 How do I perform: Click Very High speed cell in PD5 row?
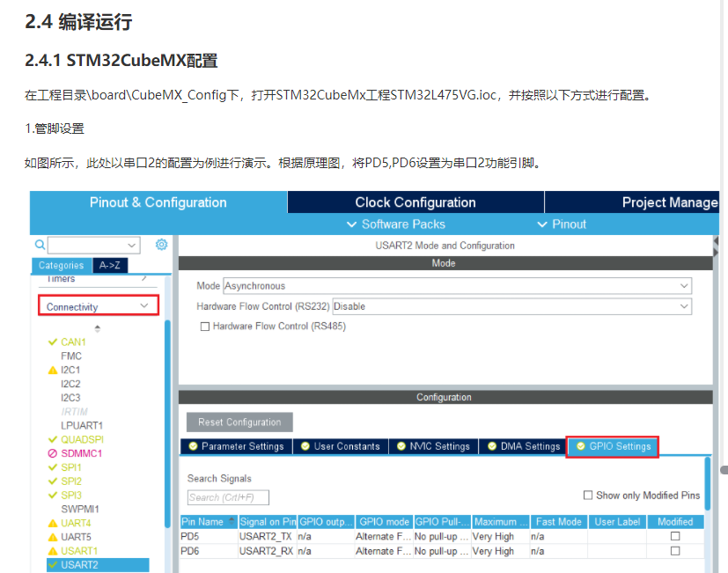[x=501, y=536]
